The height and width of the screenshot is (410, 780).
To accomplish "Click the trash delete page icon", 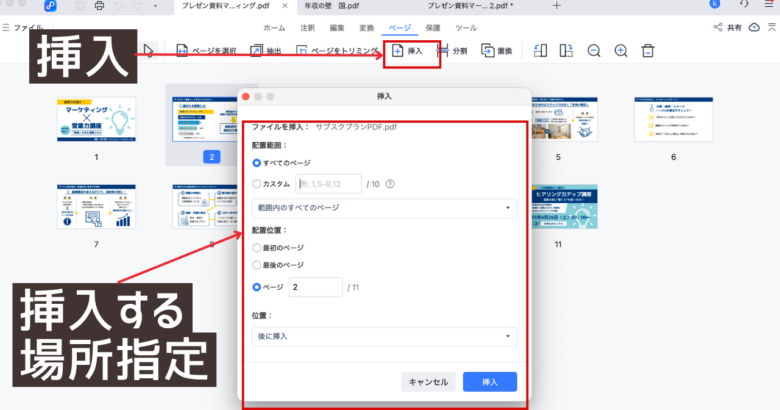I will click(x=648, y=51).
